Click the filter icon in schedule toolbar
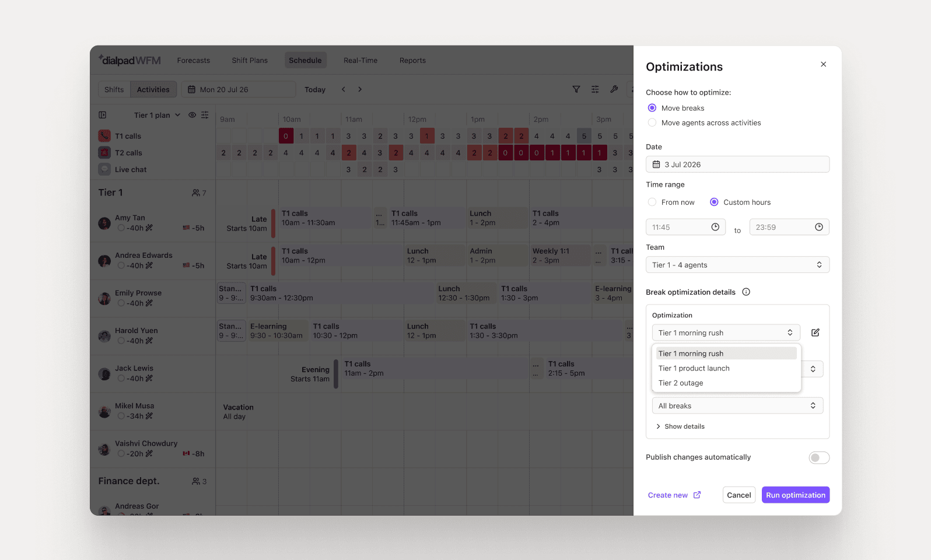The width and height of the screenshot is (931, 560). 576,89
